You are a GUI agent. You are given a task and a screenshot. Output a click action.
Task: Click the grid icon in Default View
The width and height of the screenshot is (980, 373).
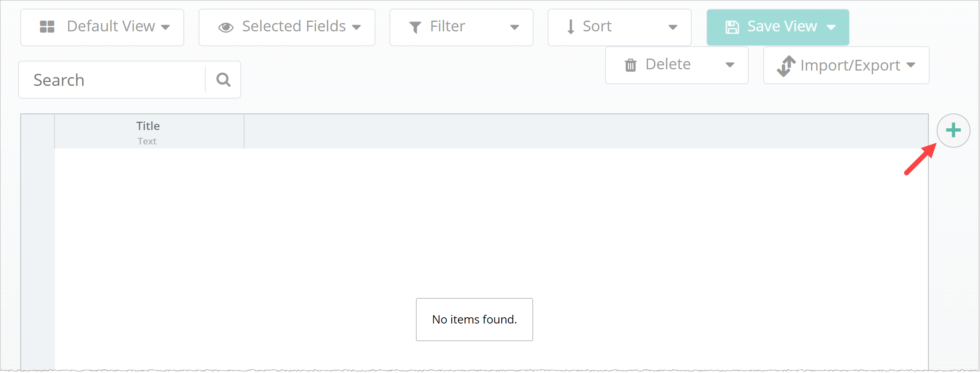pos(47,27)
